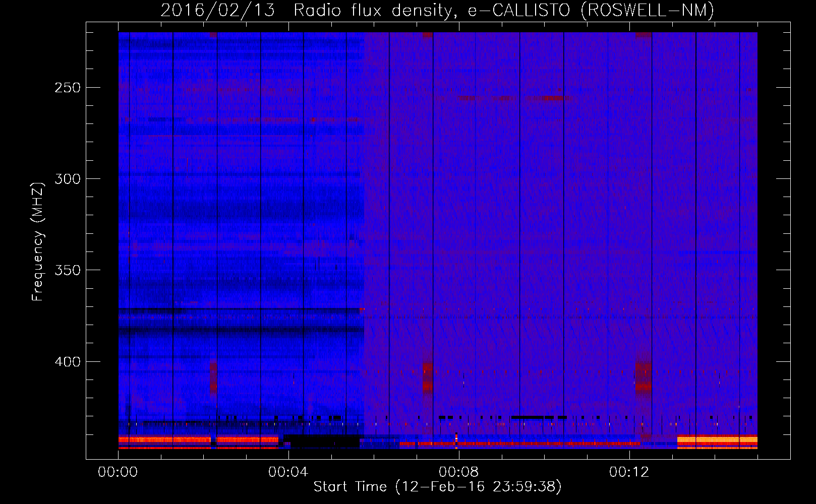The width and height of the screenshot is (816, 504).
Task: Click the '00:12' time tick label
Action: [629, 472]
